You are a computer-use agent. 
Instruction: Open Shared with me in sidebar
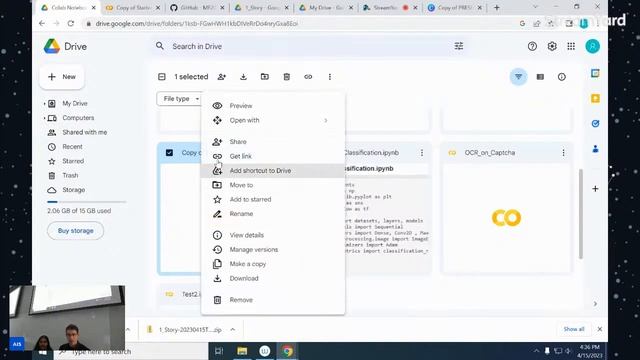point(84,132)
